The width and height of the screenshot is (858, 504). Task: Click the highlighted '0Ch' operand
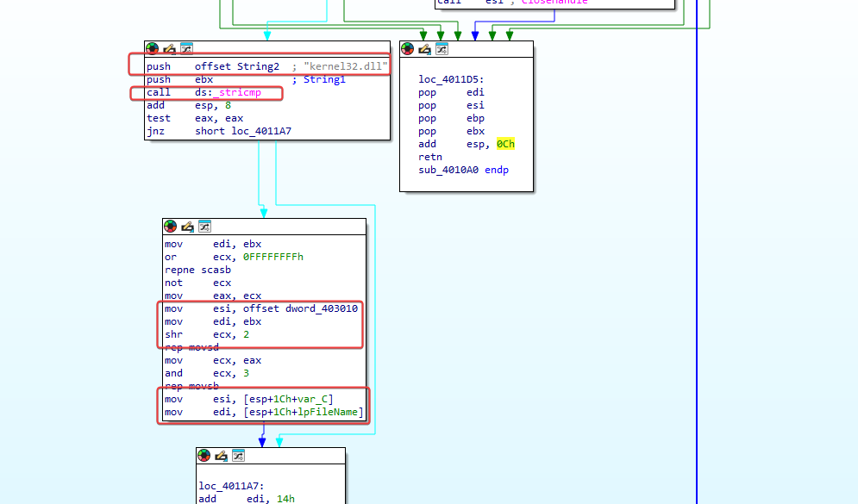click(505, 144)
